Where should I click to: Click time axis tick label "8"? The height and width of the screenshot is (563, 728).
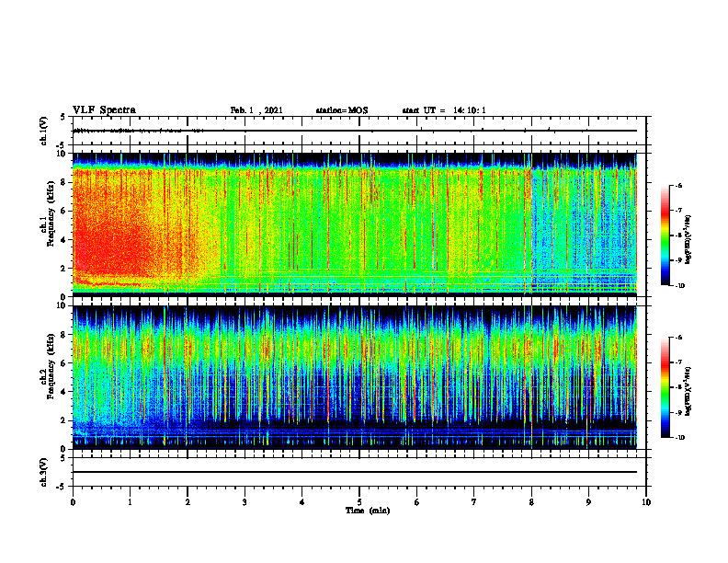tap(531, 502)
